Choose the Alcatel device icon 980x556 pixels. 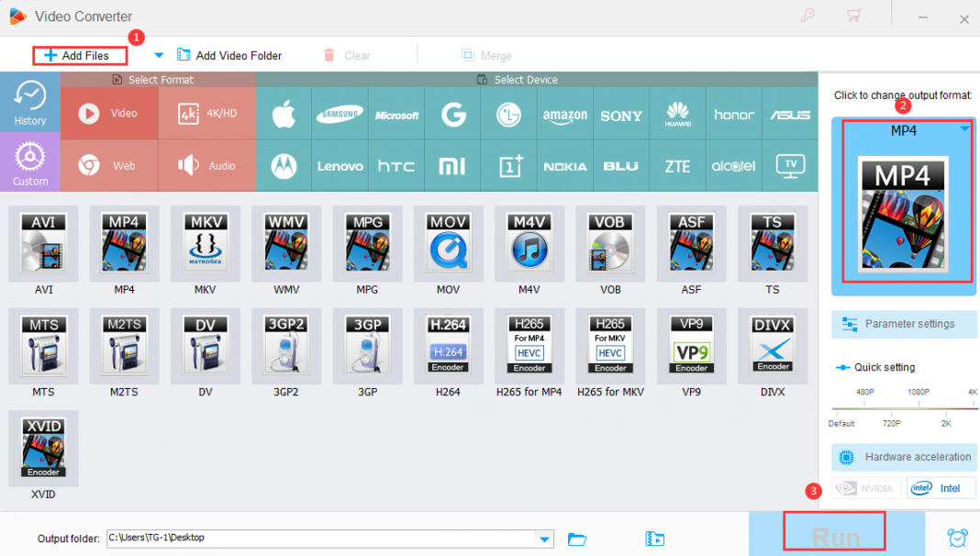tap(734, 165)
